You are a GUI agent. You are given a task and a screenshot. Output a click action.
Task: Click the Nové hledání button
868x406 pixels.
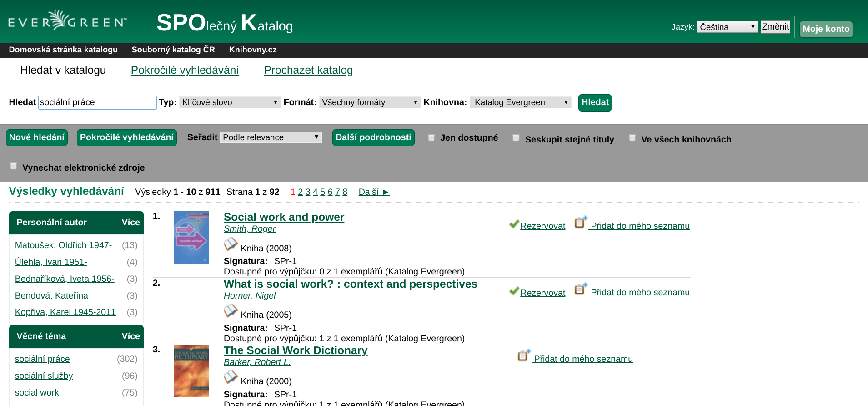pos(37,137)
